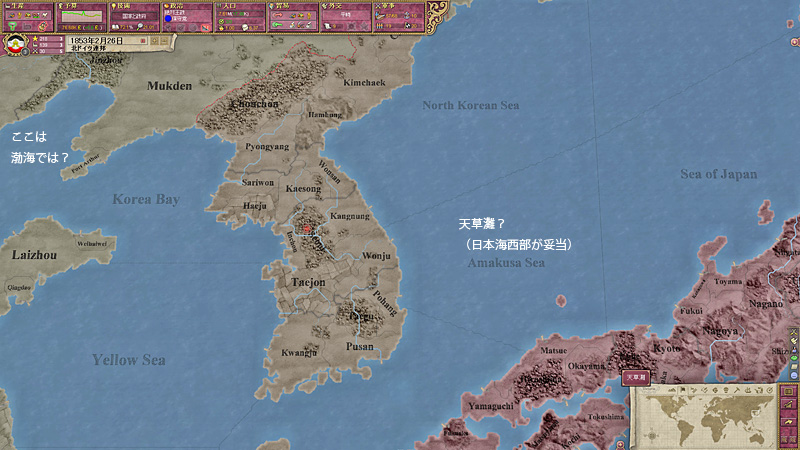Open the 政治 politics tab
The image size is (800, 450).
187,17
